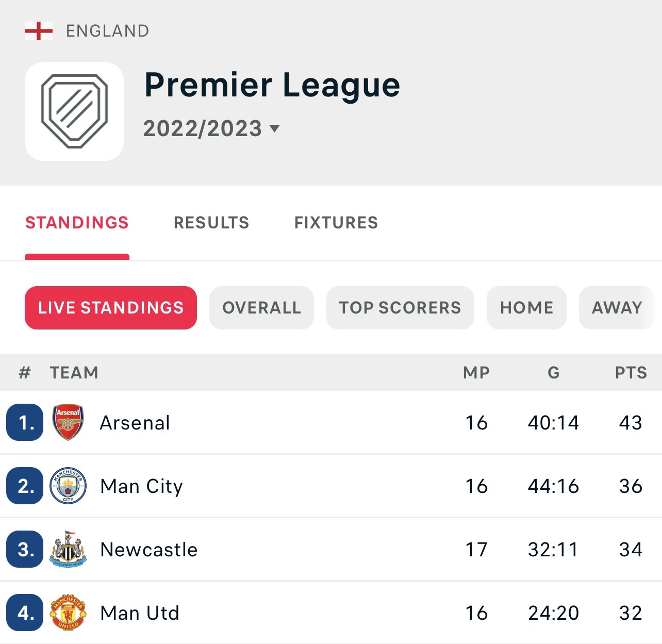Click the Premier League shield logo
Viewport: 662px width, 644px height.
[74, 111]
